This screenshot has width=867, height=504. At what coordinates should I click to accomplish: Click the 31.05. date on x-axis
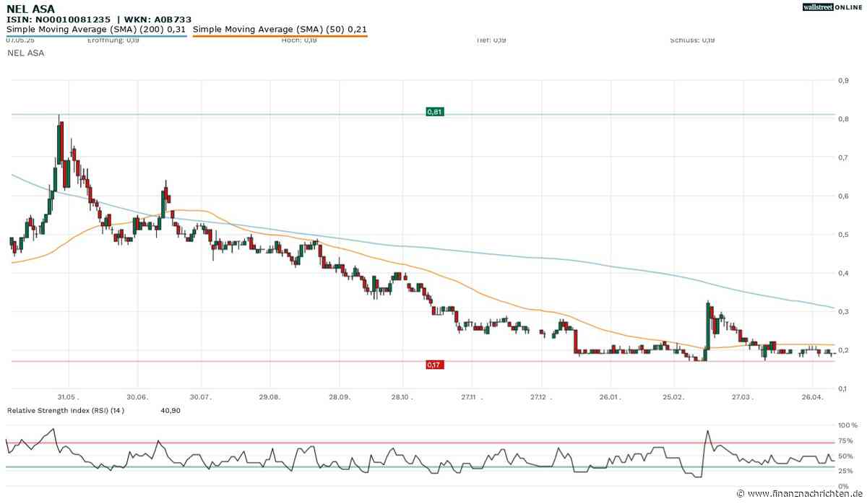pyautogui.click(x=68, y=397)
